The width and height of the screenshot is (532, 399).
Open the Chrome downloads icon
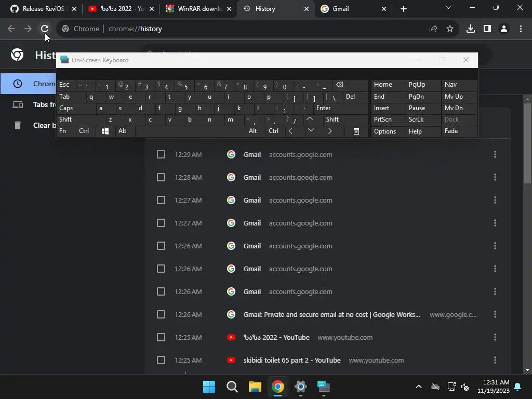471,29
